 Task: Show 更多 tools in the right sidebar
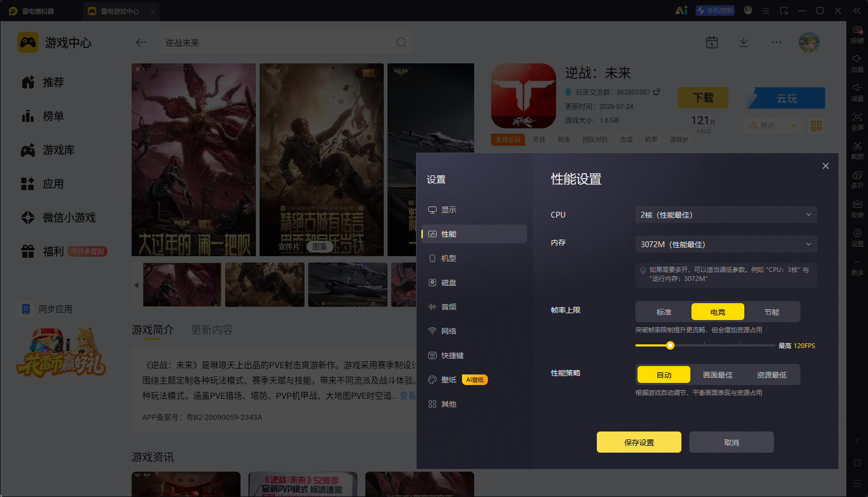[x=857, y=267]
